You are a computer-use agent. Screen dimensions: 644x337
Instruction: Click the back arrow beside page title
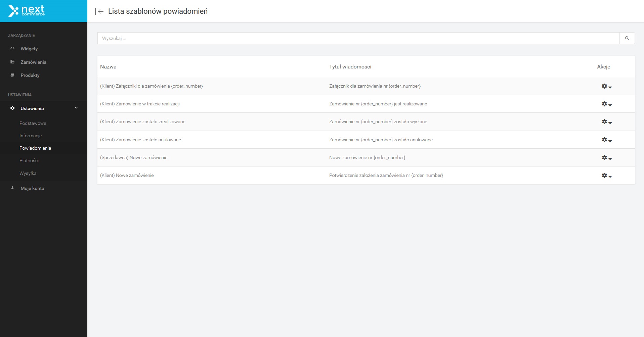pos(99,11)
